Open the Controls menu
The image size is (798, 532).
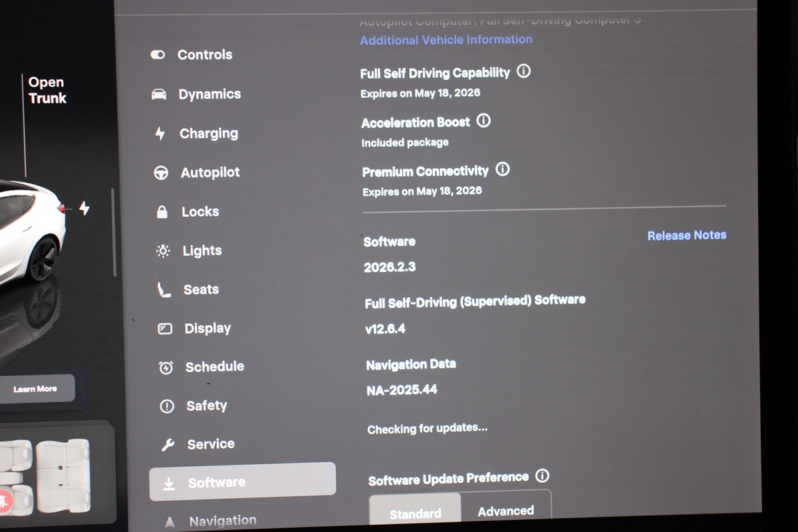pos(204,55)
